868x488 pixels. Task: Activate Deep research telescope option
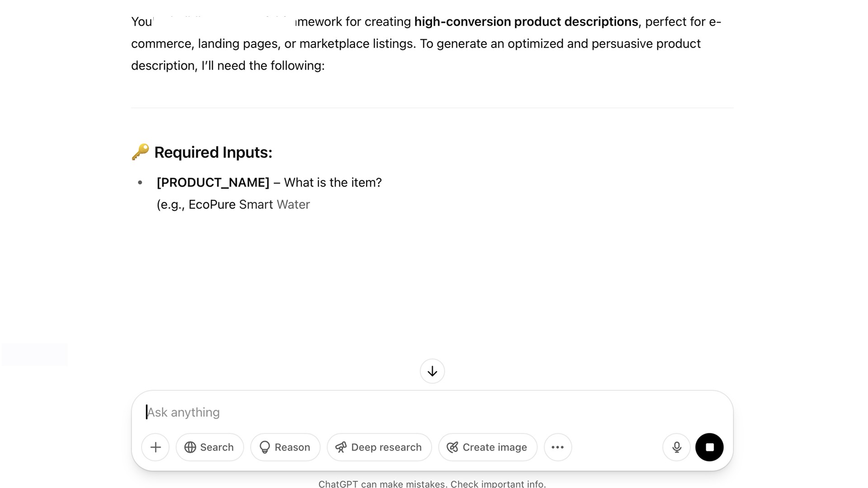[x=379, y=447]
